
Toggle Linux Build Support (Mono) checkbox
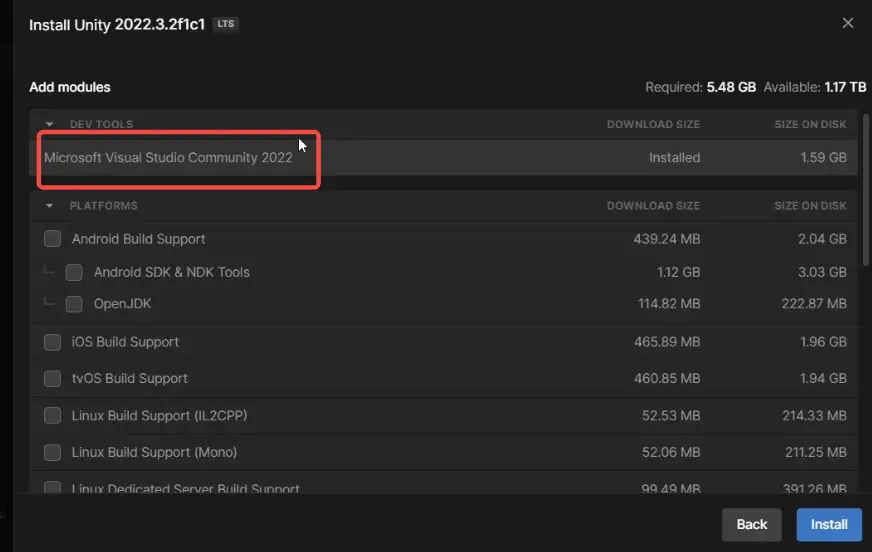point(52,453)
